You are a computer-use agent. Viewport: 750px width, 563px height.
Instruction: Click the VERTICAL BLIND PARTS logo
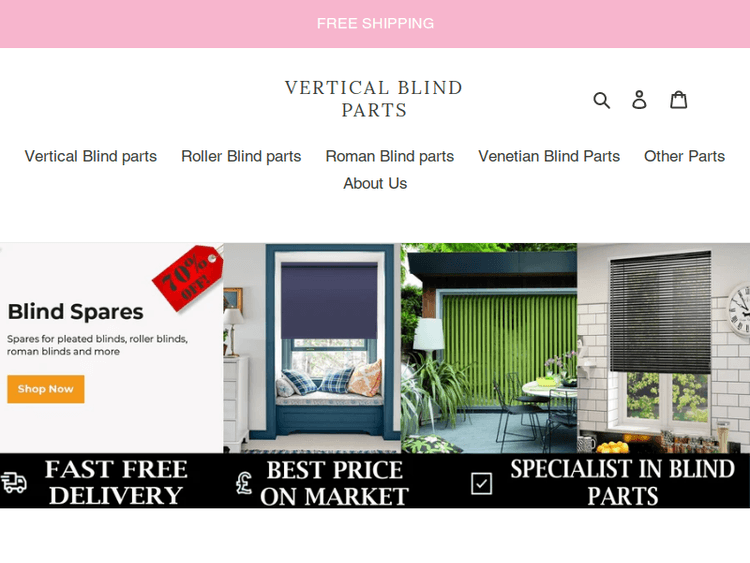tap(374, 99)
